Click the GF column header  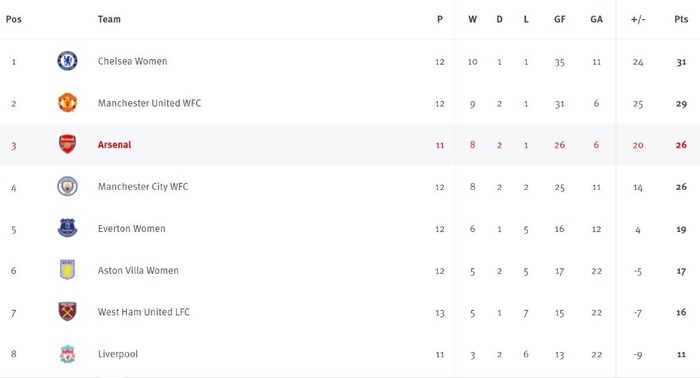[x=560, y=19]
